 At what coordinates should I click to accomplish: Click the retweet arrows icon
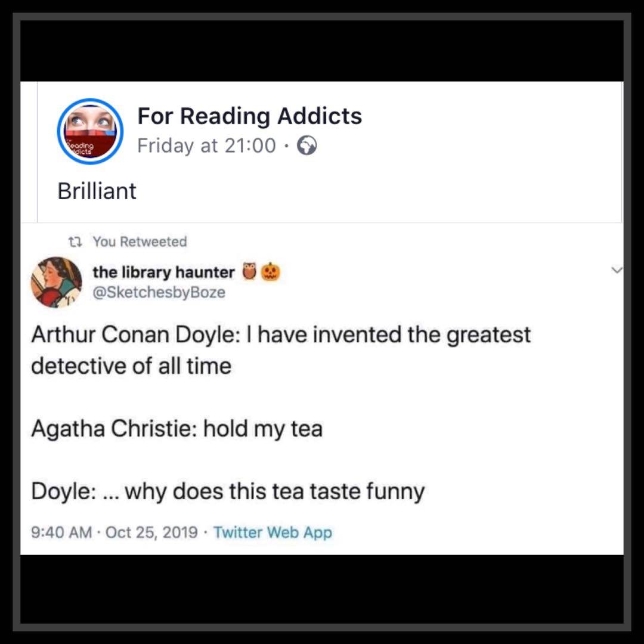pos(75,242)
